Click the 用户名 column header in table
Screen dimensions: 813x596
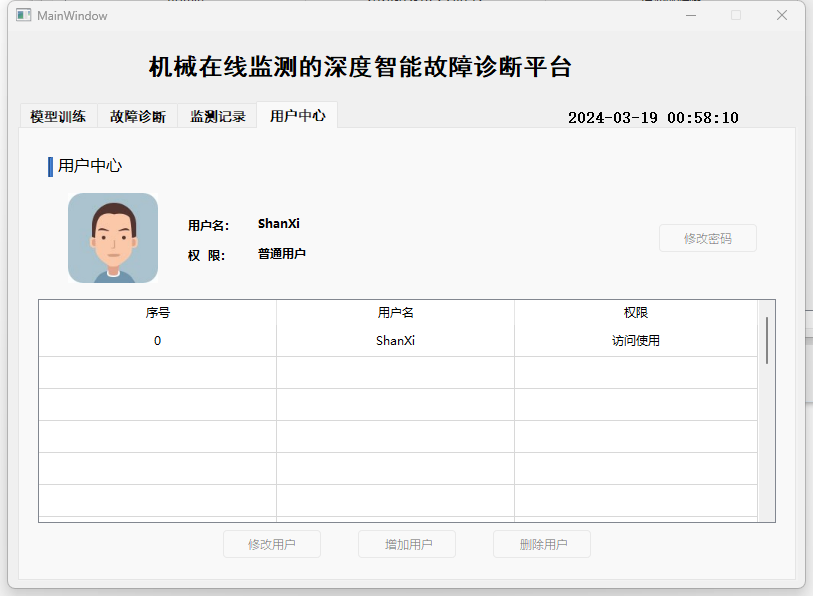click(x=395, y=313)
